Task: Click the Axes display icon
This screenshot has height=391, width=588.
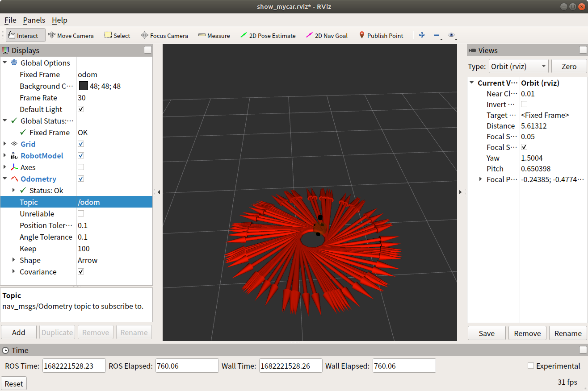Action: pyautogui.click(x=14, y=167)
